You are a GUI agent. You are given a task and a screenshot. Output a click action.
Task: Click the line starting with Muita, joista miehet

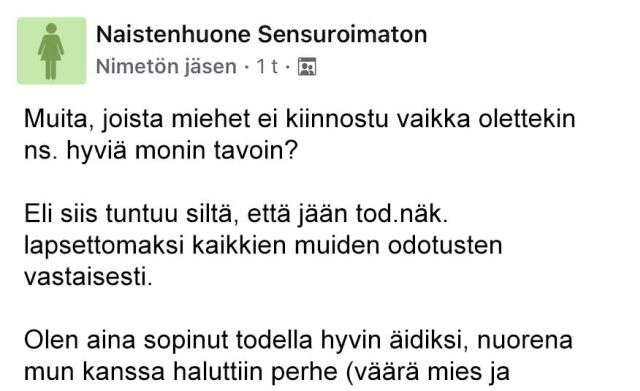[x=300, y=119]
